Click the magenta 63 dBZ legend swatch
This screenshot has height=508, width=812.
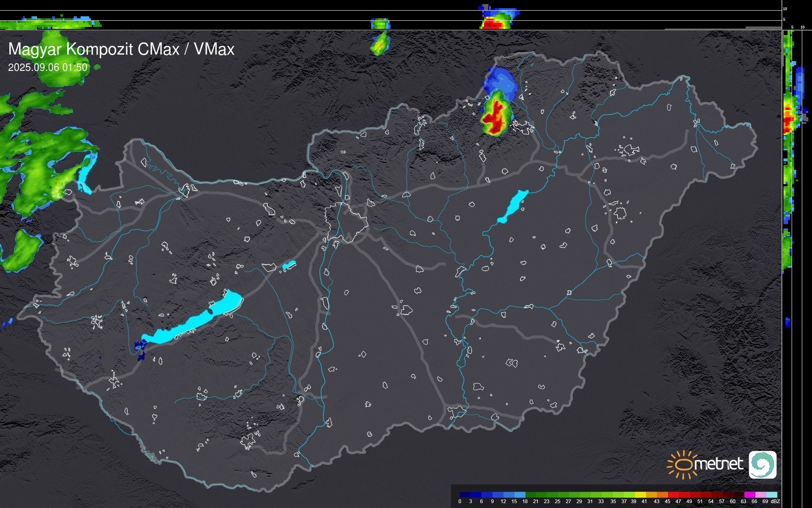pyautogui.click(x=749, y=495)
